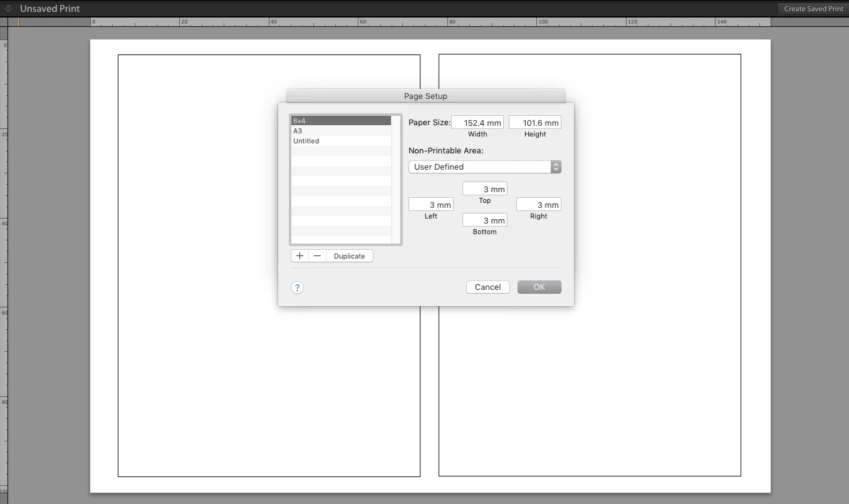
Task: Select the 6x4 paper size row
Action: [x=341, y=121]
